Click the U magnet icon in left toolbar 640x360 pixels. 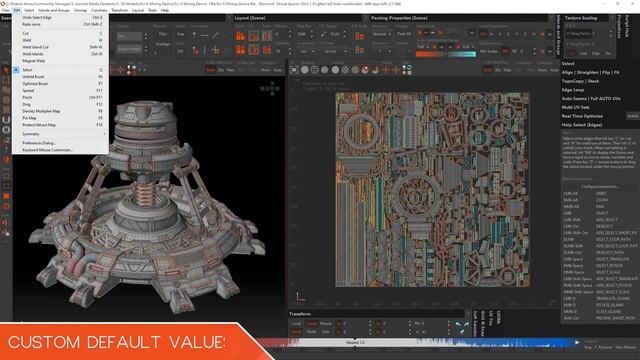pos(6,120)
